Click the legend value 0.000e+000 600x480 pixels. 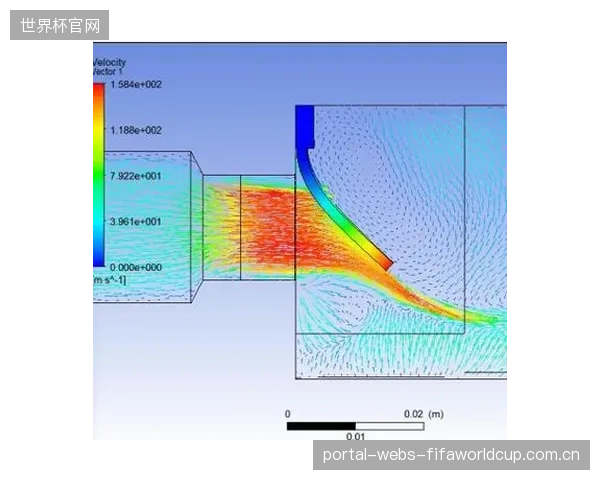click(136, 267)
